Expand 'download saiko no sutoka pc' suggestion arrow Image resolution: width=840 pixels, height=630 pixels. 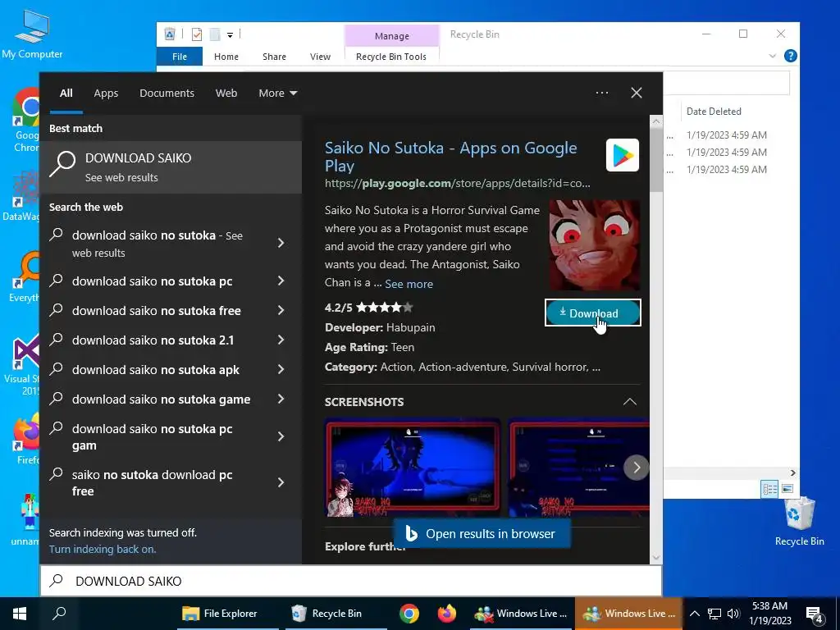click(x=281, y=281)
